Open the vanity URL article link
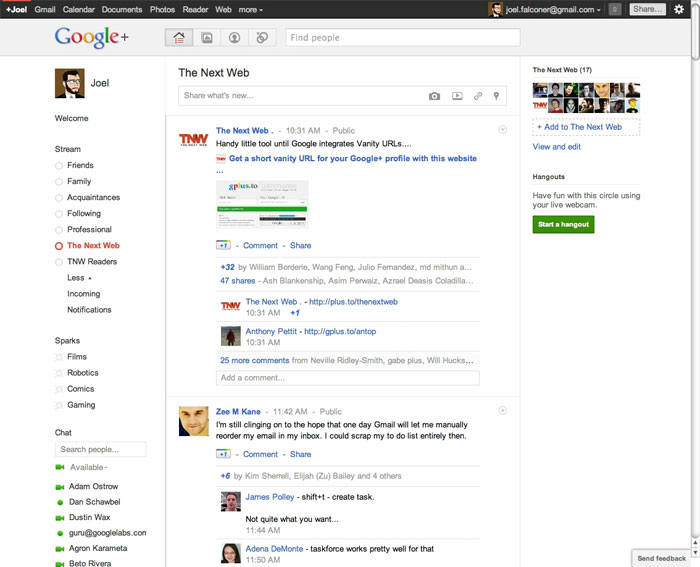This screenshot has width=700, height=567. point(353,158)
